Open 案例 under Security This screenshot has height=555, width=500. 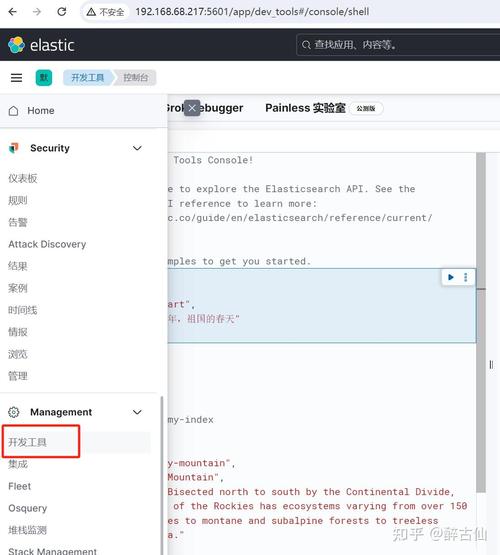tap(18, 288)
